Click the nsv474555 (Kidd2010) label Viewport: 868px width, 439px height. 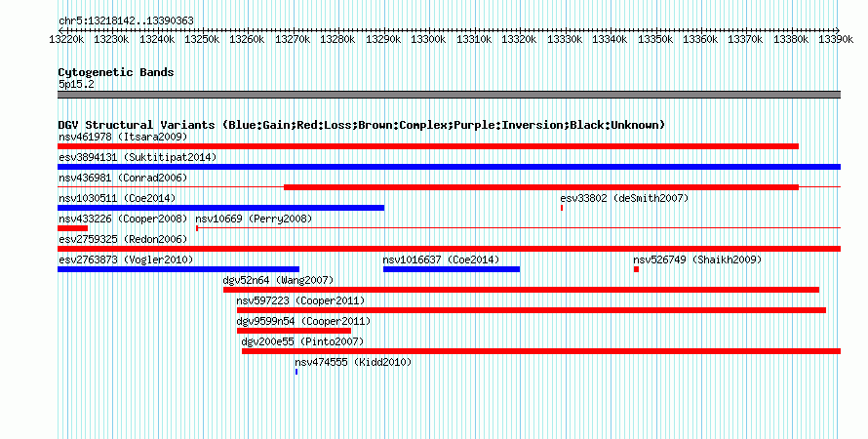pyautogui.click(x=353, y=362)
